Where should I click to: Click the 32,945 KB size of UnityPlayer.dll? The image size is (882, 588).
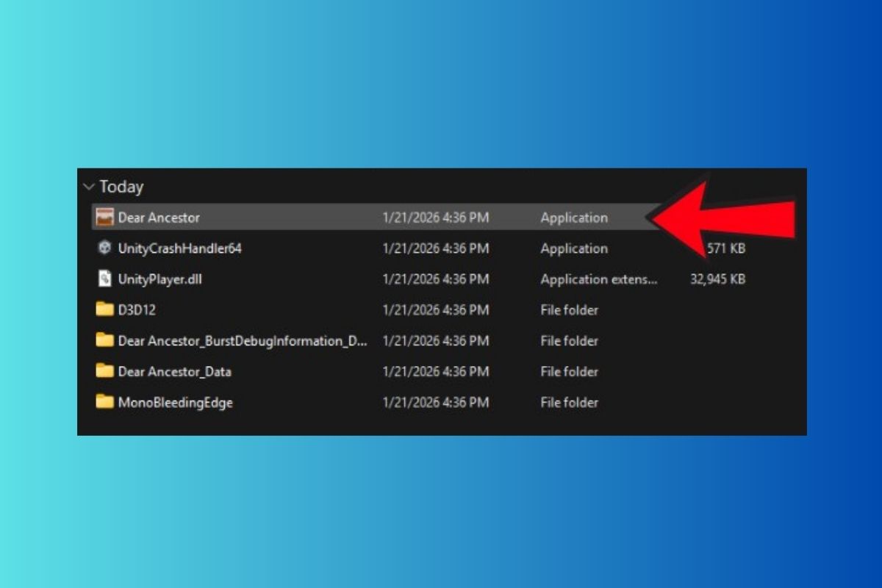tap(717, 279)
